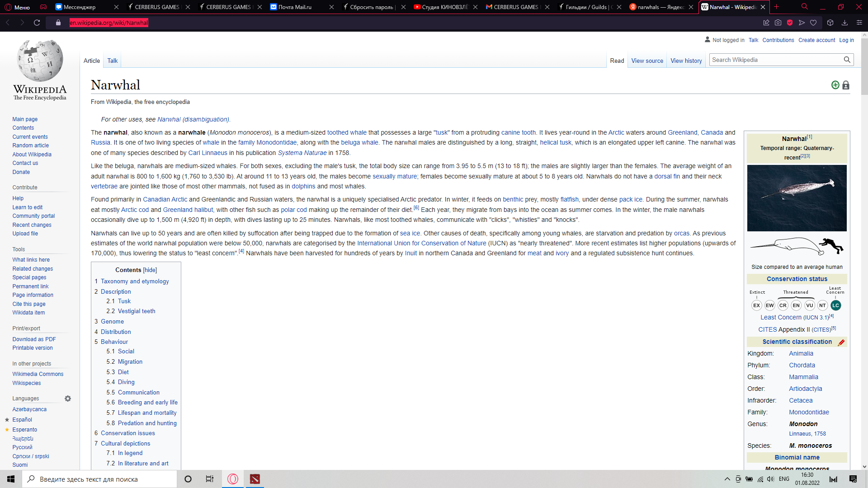Screen dimensions: 868x488
Task: Click the extensions cube icon
Action: [x=830, y=23]
